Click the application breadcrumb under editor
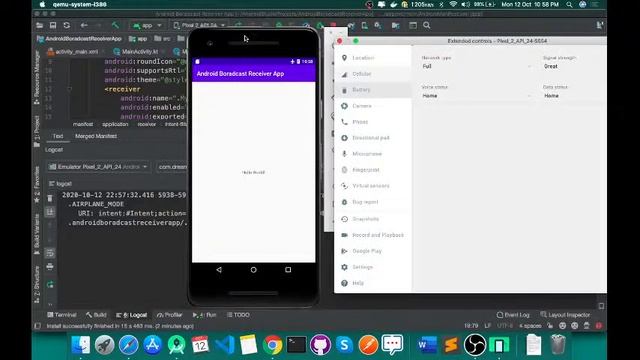This screenshot has height=360, width=640. [x=115, y=124]
